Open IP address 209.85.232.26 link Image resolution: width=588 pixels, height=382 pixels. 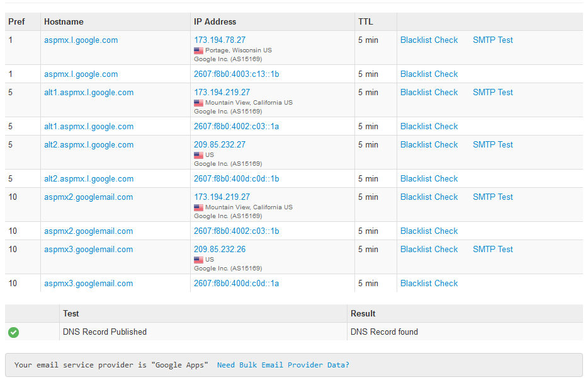220,250
